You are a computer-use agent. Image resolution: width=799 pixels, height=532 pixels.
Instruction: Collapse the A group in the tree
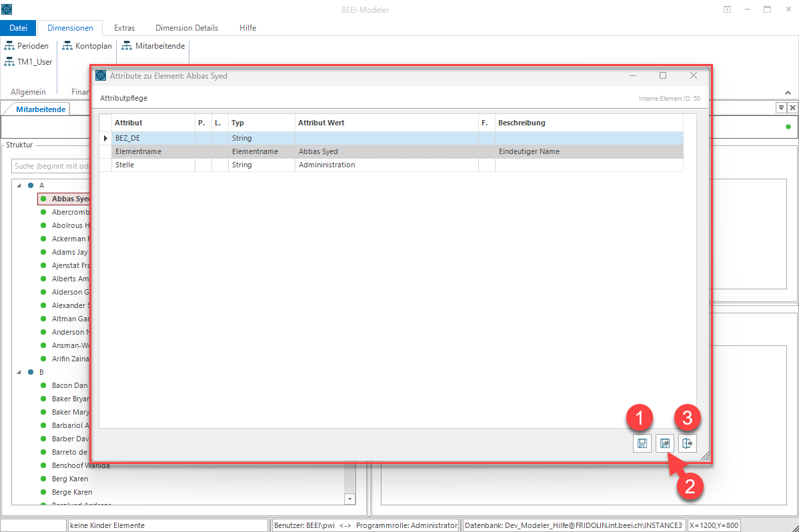[x=19, y=185]
